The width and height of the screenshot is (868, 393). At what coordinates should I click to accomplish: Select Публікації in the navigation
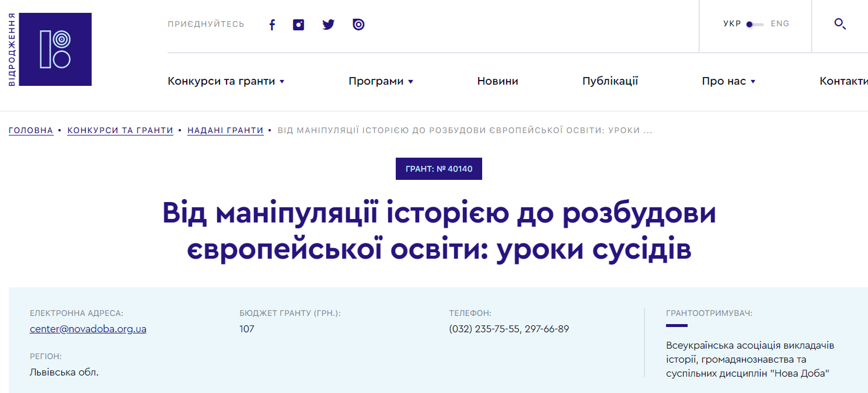tap(609, 81)
